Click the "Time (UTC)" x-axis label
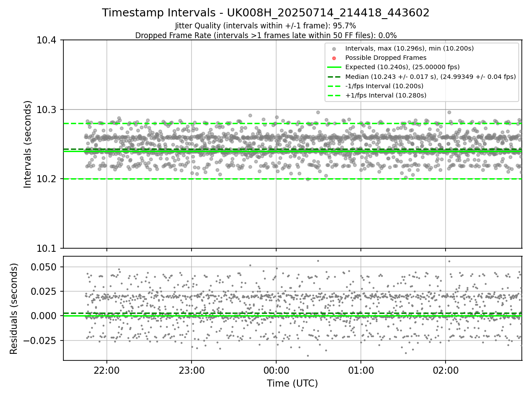Image resolution: width=532 pixels, height=399 pixels. [x=292, y=383]
